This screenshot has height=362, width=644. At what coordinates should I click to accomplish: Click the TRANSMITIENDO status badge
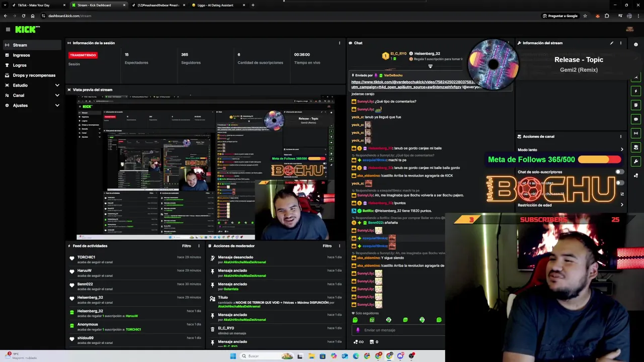coord(83,55)
